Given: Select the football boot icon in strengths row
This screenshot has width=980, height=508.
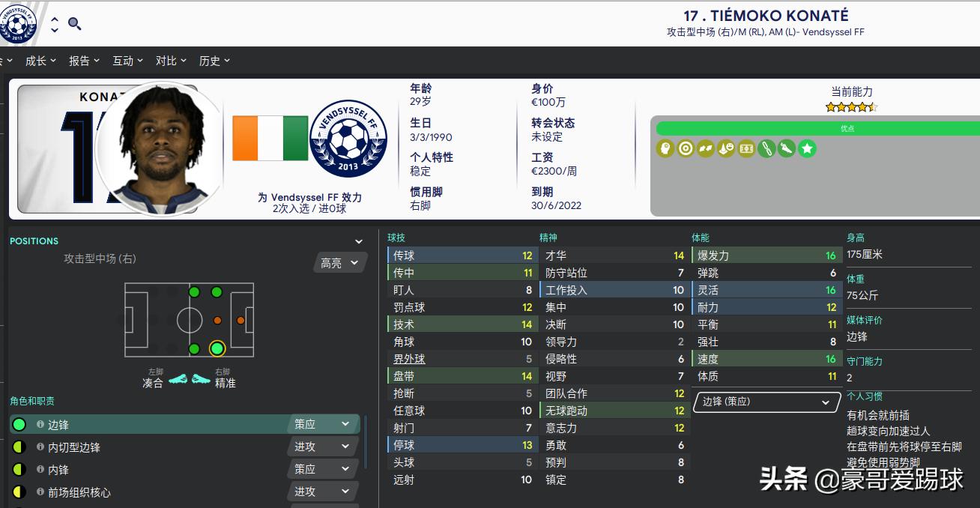Looking at the screenshot, I should click(x=786, y=148).
